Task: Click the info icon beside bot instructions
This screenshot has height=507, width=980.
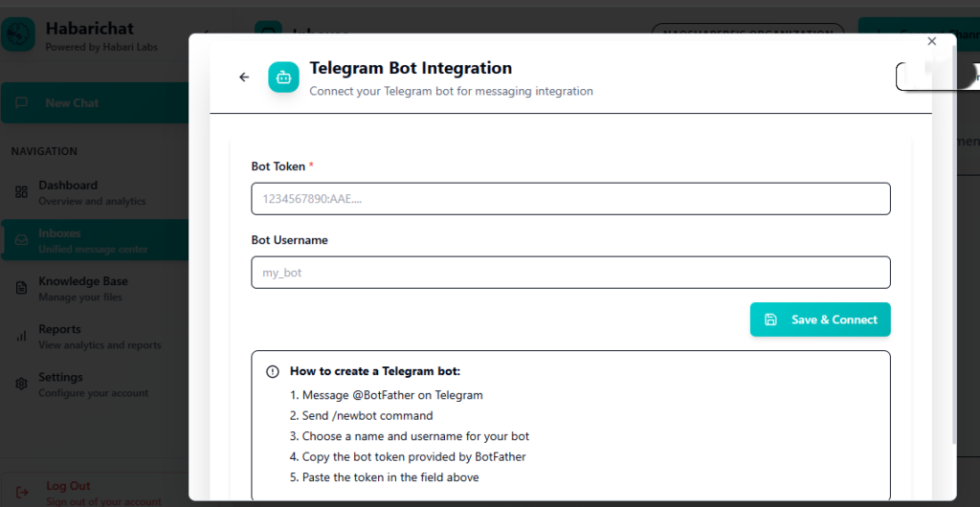Action: pyautogui.click(x=273, y=371)
